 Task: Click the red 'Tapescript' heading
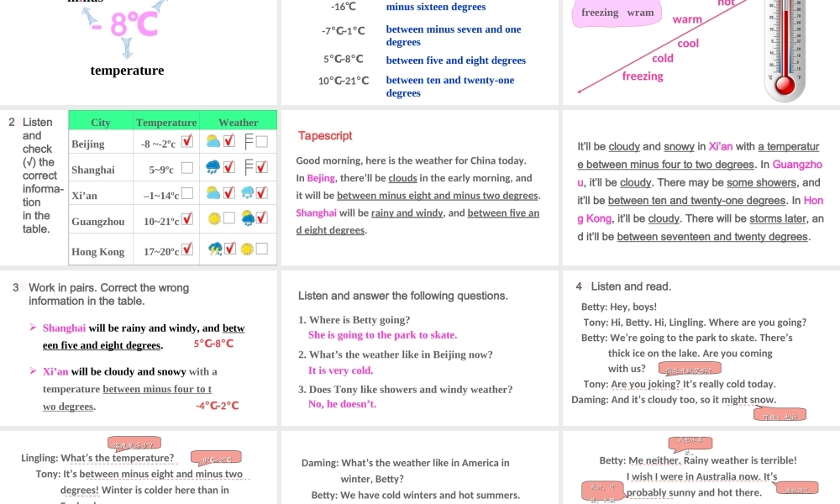click(x=325, y=135)
